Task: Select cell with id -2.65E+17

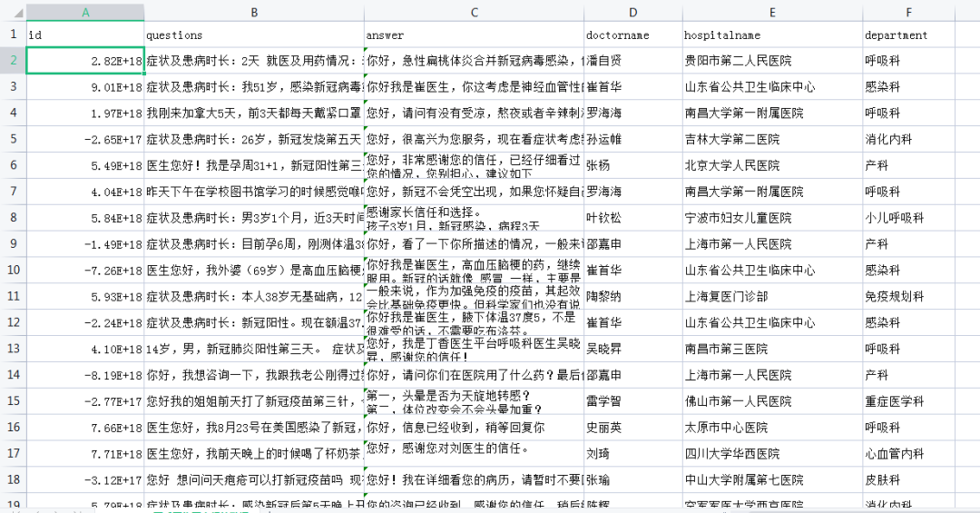Action: pyautogui.click(x=85, y=139)
